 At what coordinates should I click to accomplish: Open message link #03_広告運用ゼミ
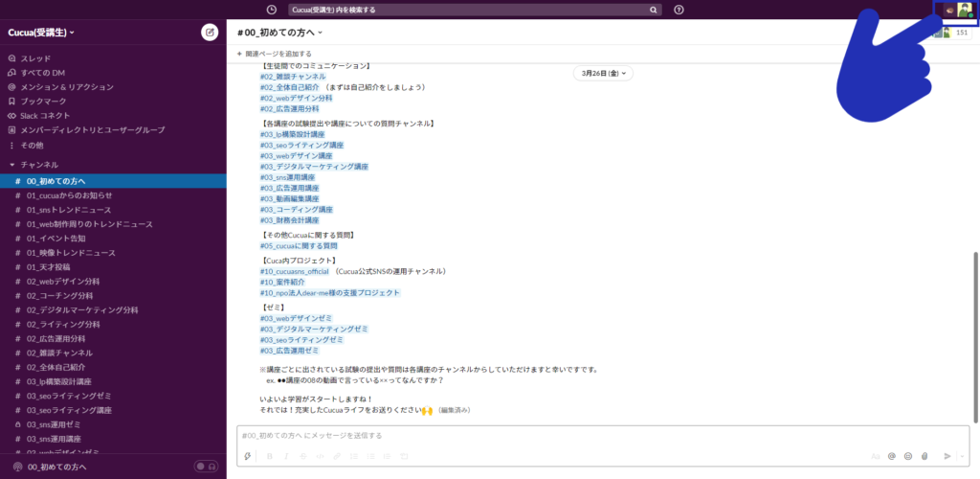tap(289, 351)
